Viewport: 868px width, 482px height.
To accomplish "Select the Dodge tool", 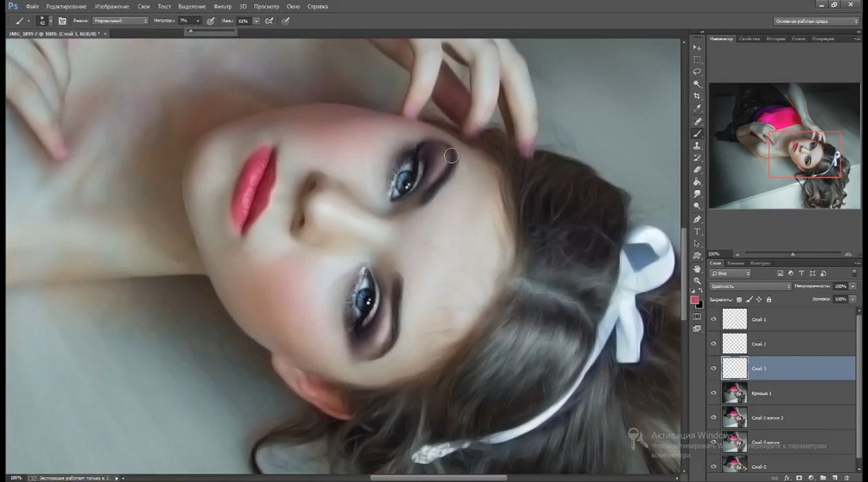I will pos(697,206).
